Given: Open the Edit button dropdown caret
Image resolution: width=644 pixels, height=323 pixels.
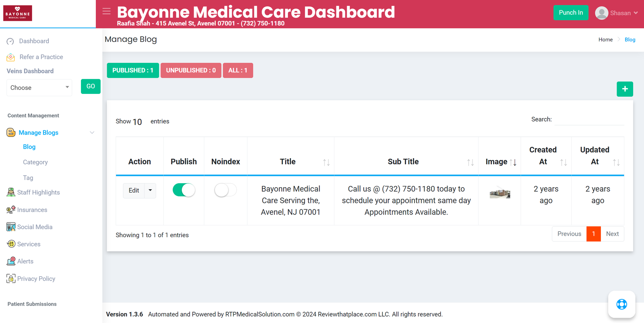Looking at the screenshot, I should (x=150, y=190).
